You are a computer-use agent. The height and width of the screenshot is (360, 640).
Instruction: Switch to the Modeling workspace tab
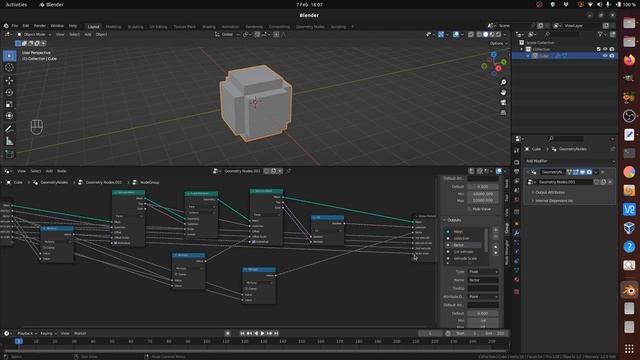(x=113, y=27)
